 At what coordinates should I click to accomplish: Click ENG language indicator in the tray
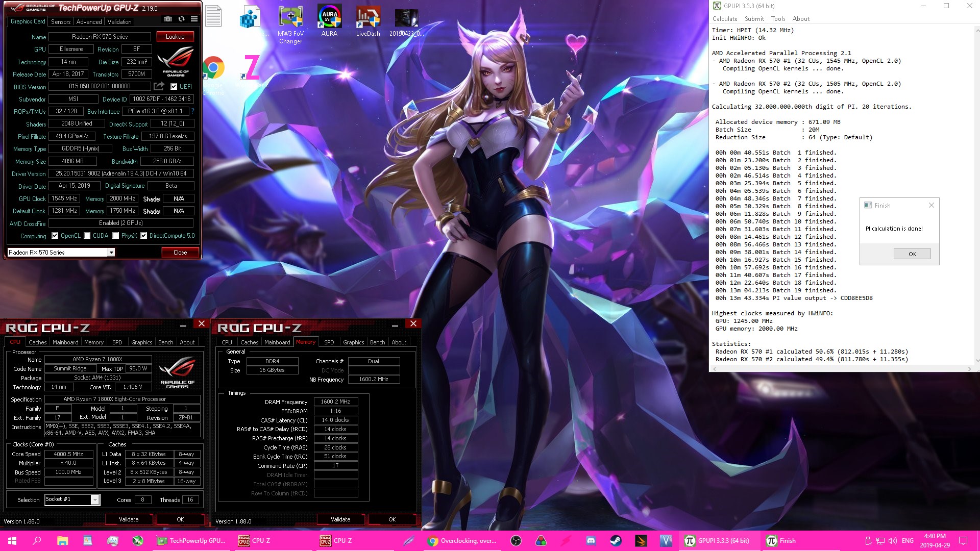coord(908,541)
